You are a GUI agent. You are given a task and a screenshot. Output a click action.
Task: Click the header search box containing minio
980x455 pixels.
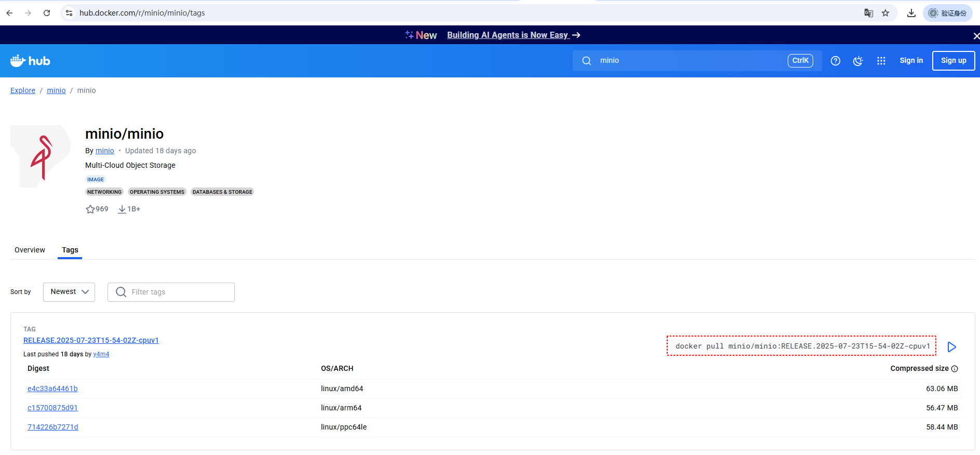coord(697,61)
